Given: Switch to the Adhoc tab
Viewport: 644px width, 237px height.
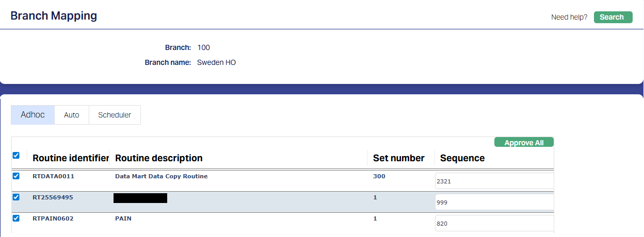Looking at the screenshot, I should click(33, 115).
